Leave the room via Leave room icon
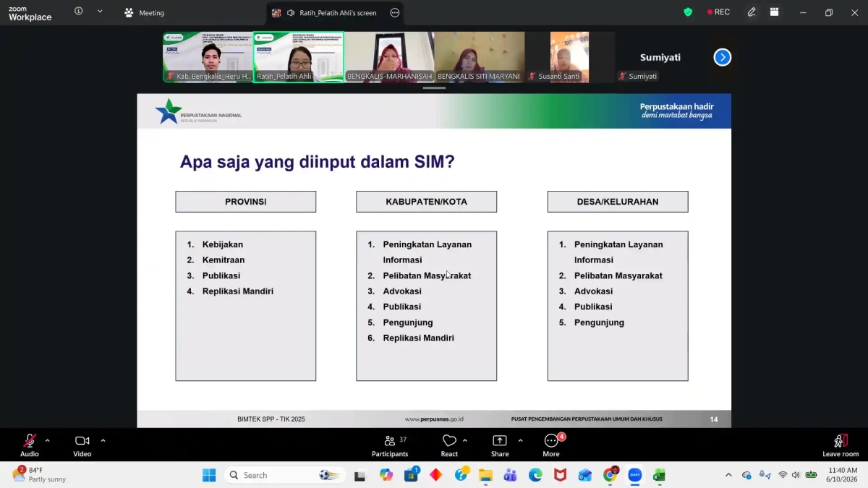Screen dimensions: 868x488 pos(841,445)
